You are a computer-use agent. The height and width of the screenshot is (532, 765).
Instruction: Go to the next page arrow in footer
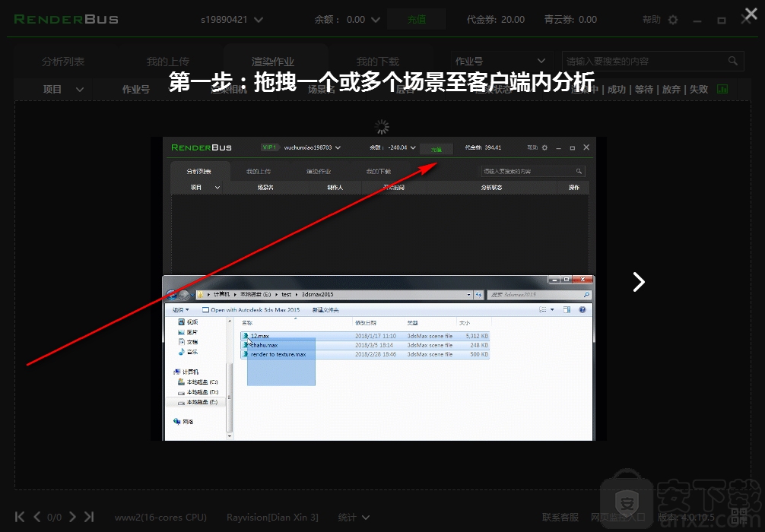(72, 517)
